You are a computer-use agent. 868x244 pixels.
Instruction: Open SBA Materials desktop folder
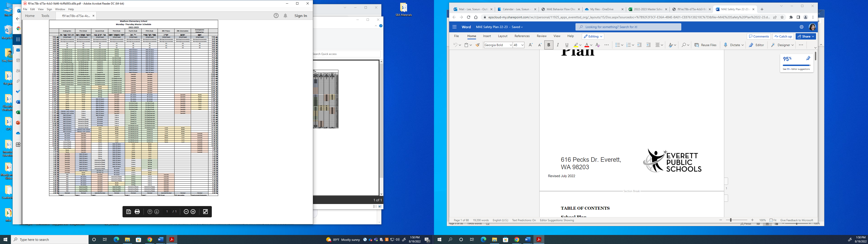tap(404, 10)
